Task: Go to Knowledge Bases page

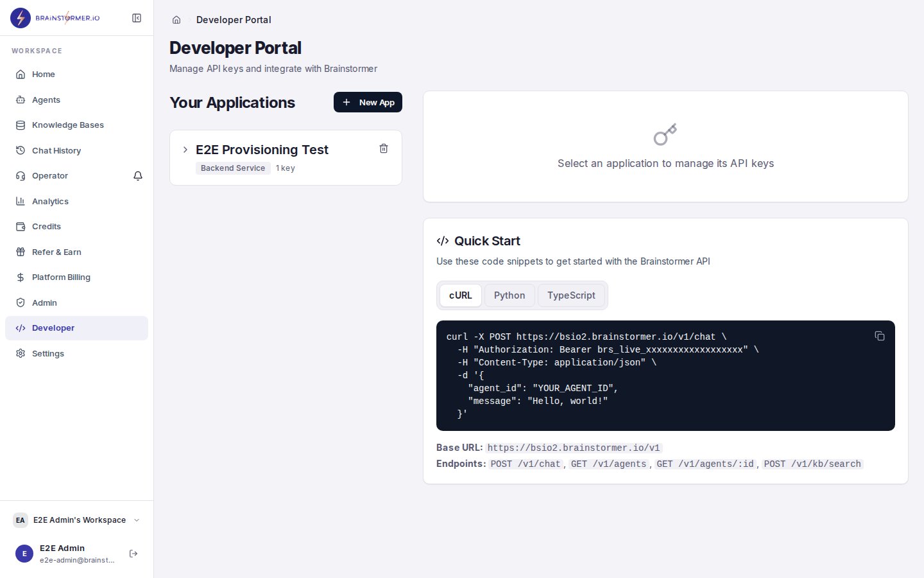Action: [76, 125]
